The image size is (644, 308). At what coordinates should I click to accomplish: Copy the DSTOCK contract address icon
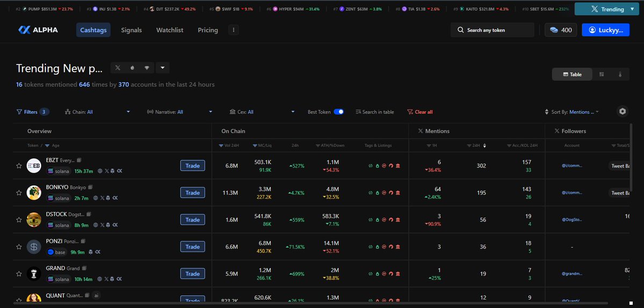point(88,214)
